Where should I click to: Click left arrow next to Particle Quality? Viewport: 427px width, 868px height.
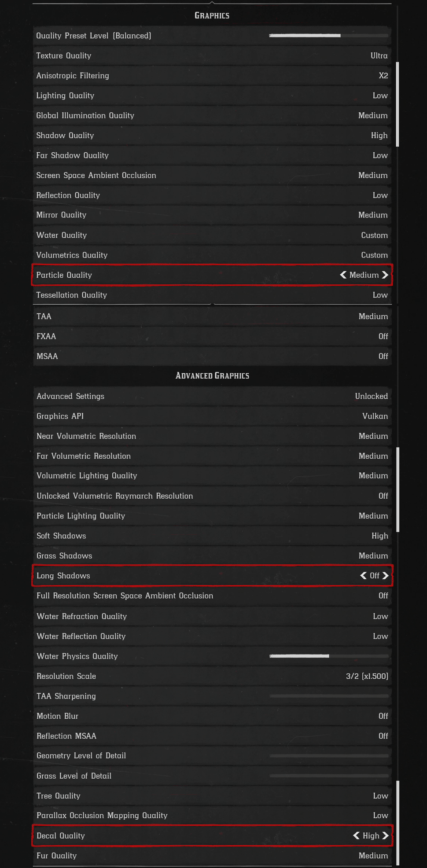point(343,275)
